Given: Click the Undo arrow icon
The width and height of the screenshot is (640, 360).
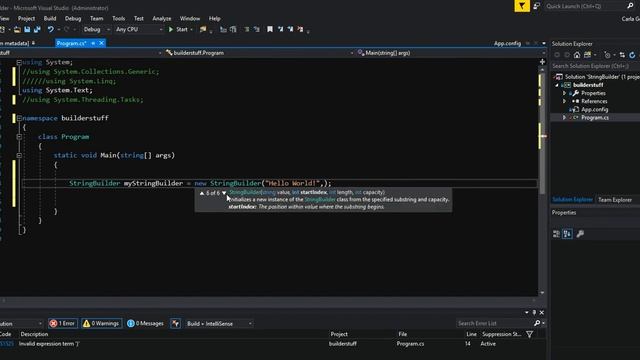Looking at the screenshot, I should [51, 29].
